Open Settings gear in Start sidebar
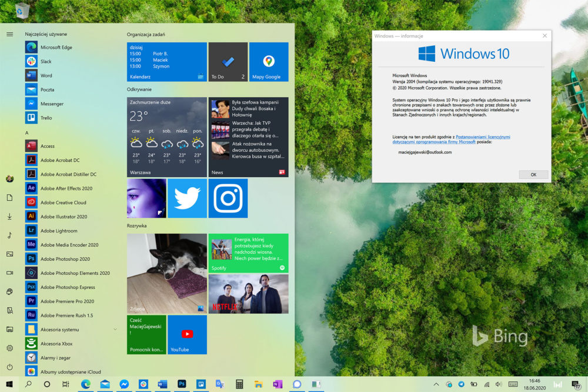588x392 pixels. [10, 348]
